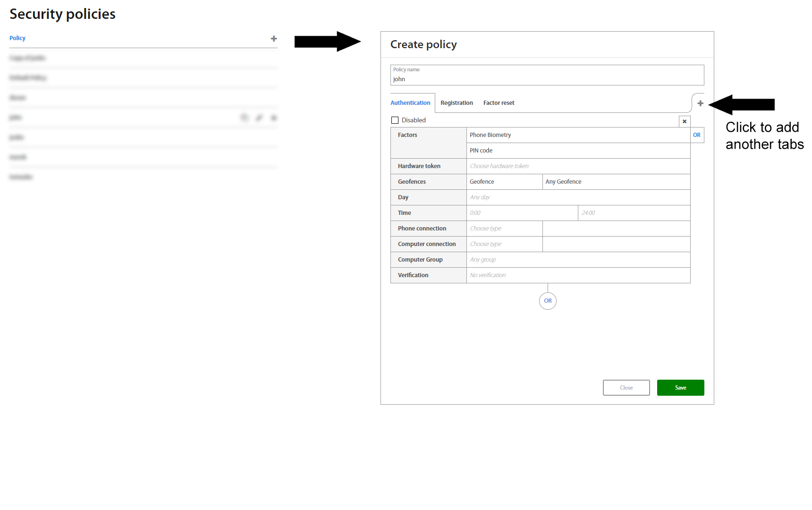Open Computer connection Choose type dropdown
Viewport: 812px width, 510px height.
tap(504, 244)
